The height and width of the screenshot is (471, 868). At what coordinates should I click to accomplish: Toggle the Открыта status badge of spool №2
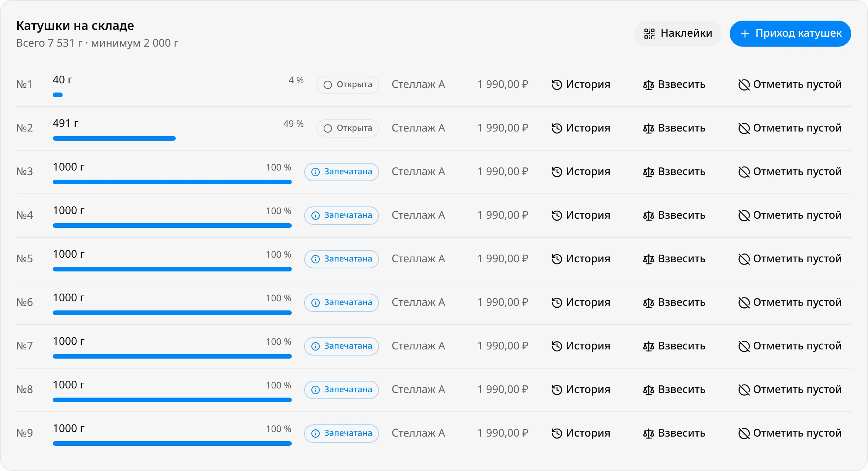(x=348, y=128)
